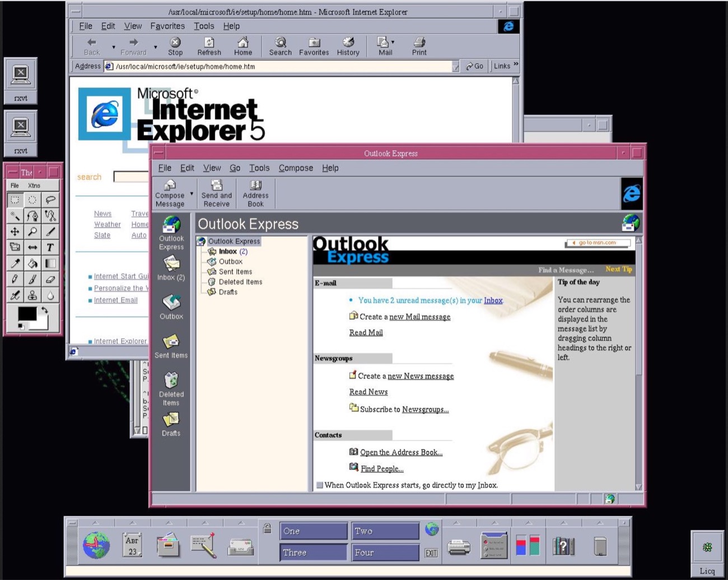The width and height of the screenshot is (728, 580).
Task: Click the black foreground color swatch
Action: [x=27, y=314]
